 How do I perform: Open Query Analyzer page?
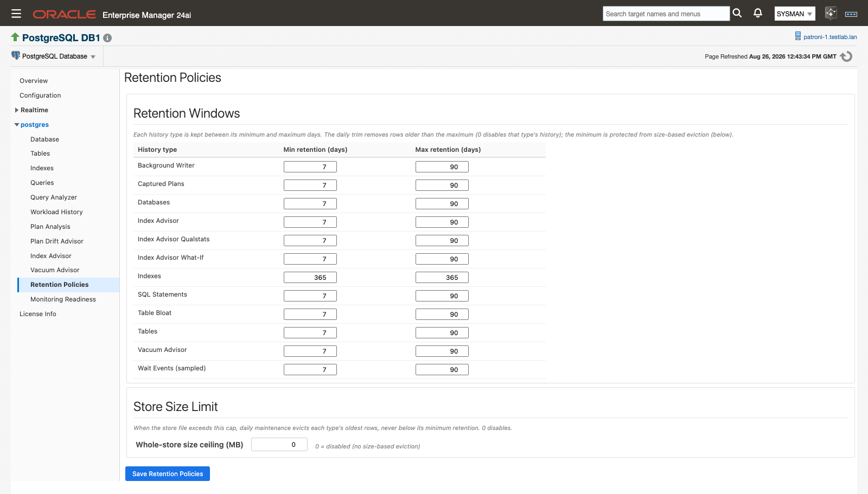[x=54, y=197]
